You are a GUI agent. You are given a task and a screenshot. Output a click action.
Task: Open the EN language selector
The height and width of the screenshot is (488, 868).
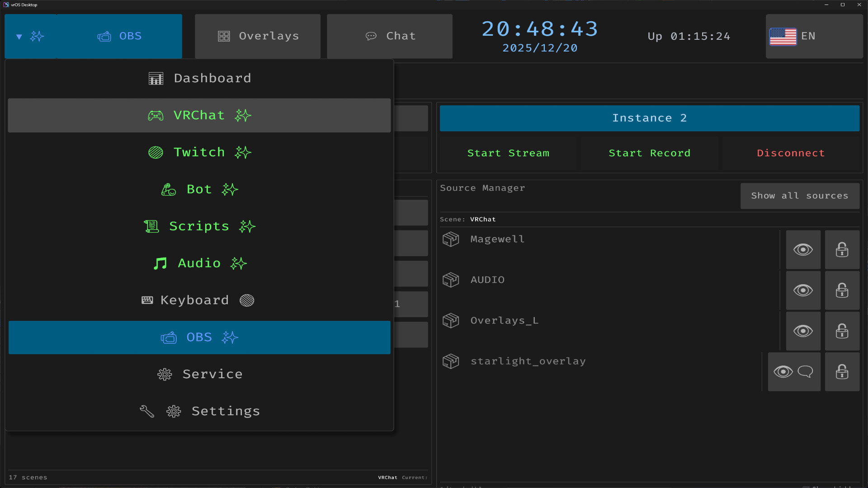814,36
